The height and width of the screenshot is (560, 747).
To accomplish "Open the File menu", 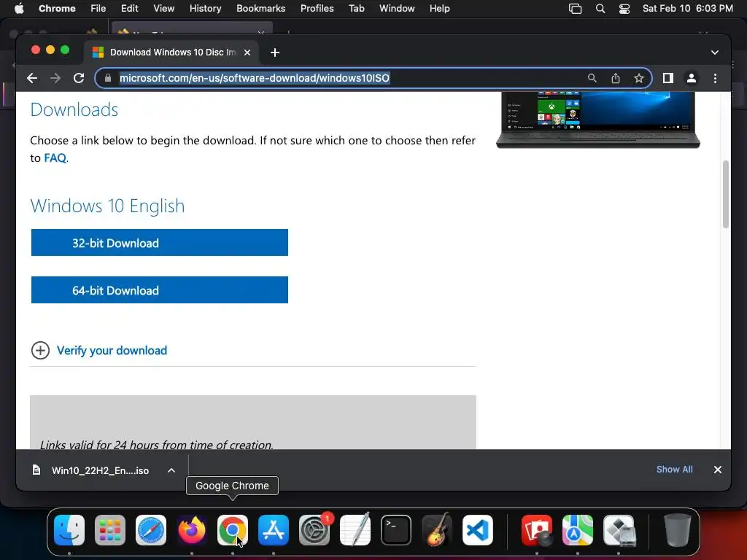I will click(x=98, y=9).
